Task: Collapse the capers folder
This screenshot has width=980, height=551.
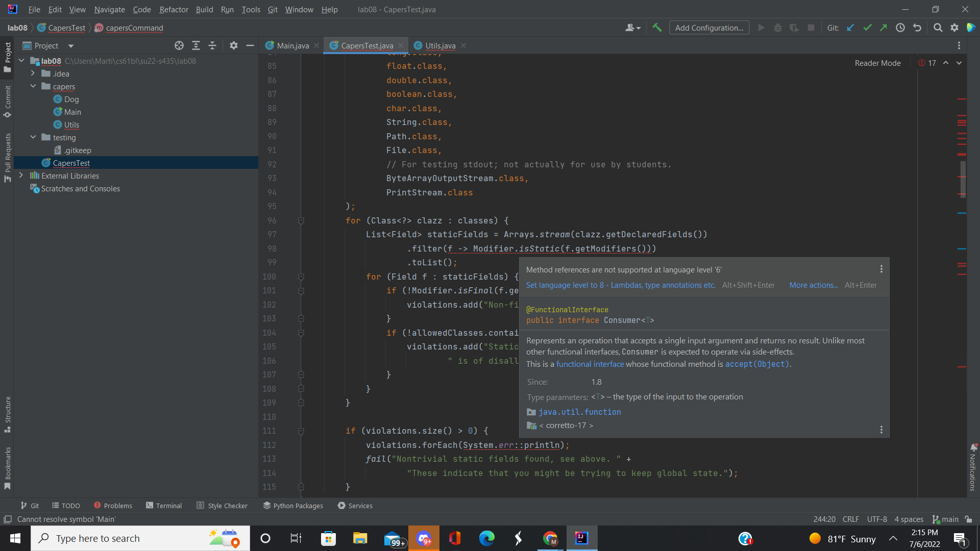Action: click(x=33, y=86)
